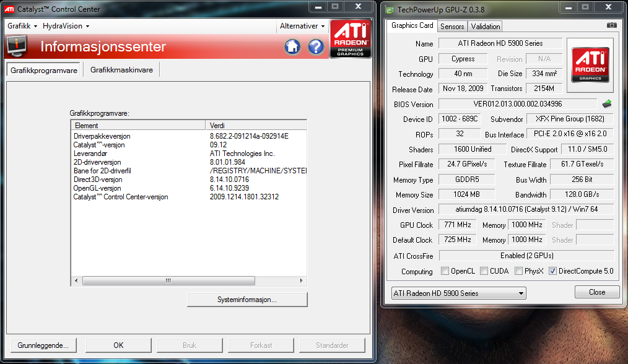Click the Catalyst Control Center title bar icon
628x364 pixels.
tap(9, 9)
